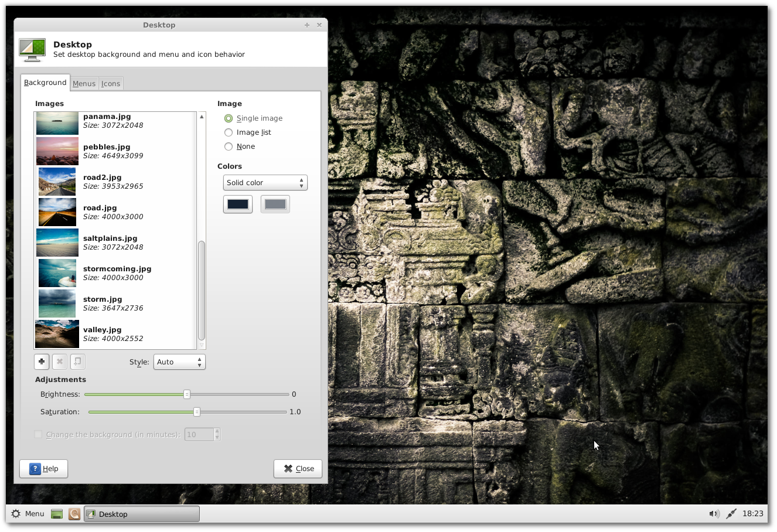Image resolution: width=777 pixels, height=532 pixels.
Task: Click the speaker volume icon in the panel
Action: coord(714,513)
